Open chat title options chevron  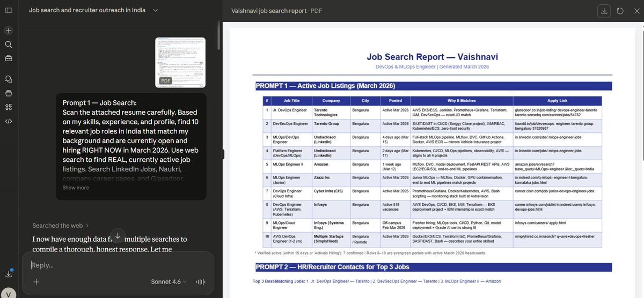pos(155,10)
